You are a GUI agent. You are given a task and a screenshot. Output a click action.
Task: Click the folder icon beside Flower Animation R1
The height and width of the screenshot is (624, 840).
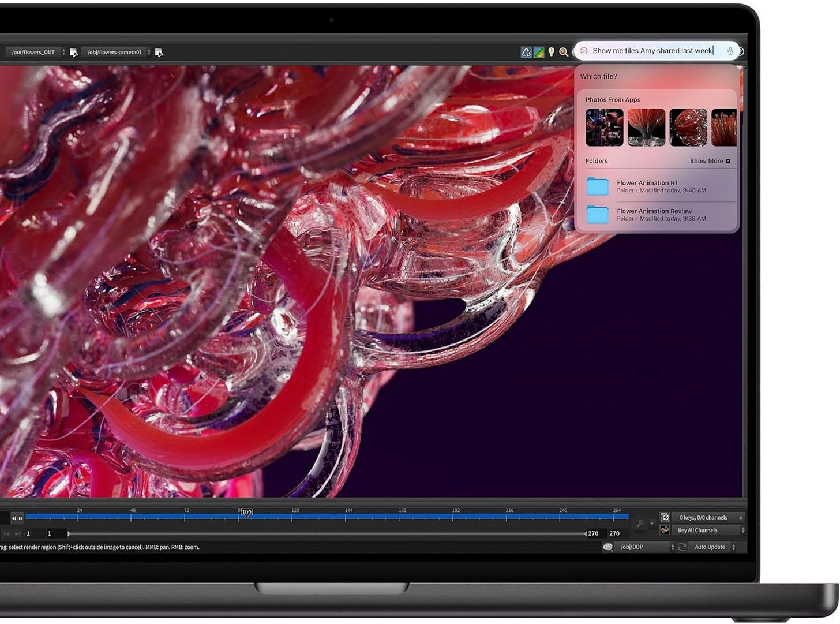click(x=598, y=186)
